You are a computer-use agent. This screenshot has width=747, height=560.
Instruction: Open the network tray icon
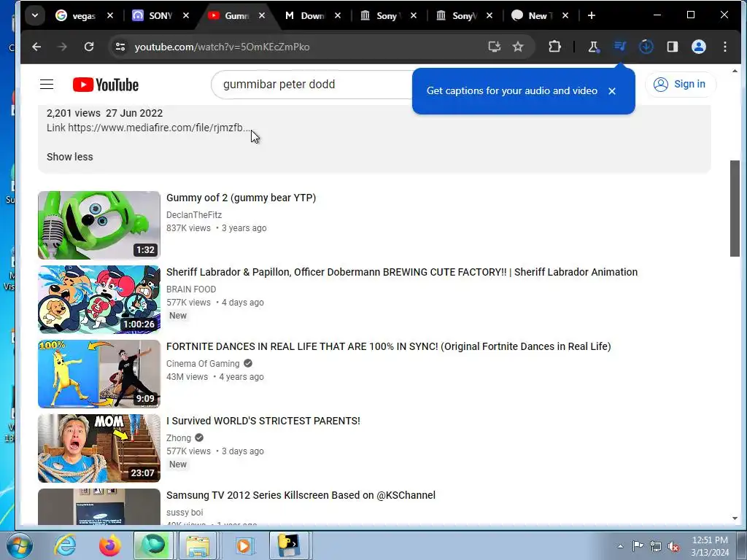coord(656,546)
